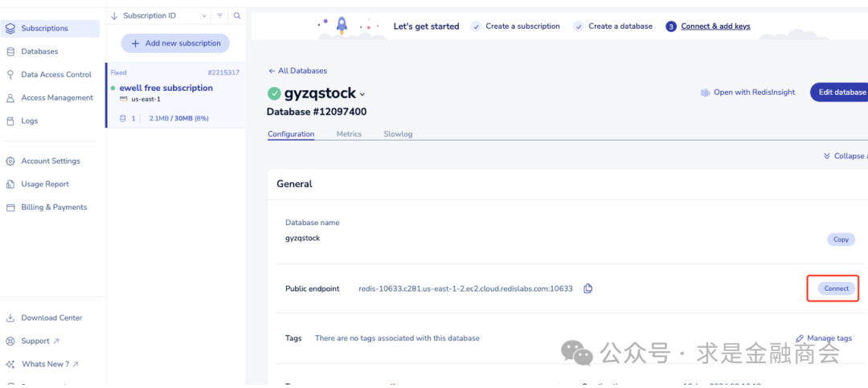Switch to Slowlog tab

(398, 134)
